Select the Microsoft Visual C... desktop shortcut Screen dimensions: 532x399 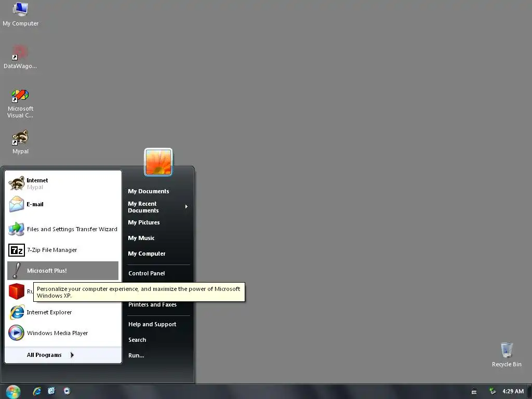[20, 103]
